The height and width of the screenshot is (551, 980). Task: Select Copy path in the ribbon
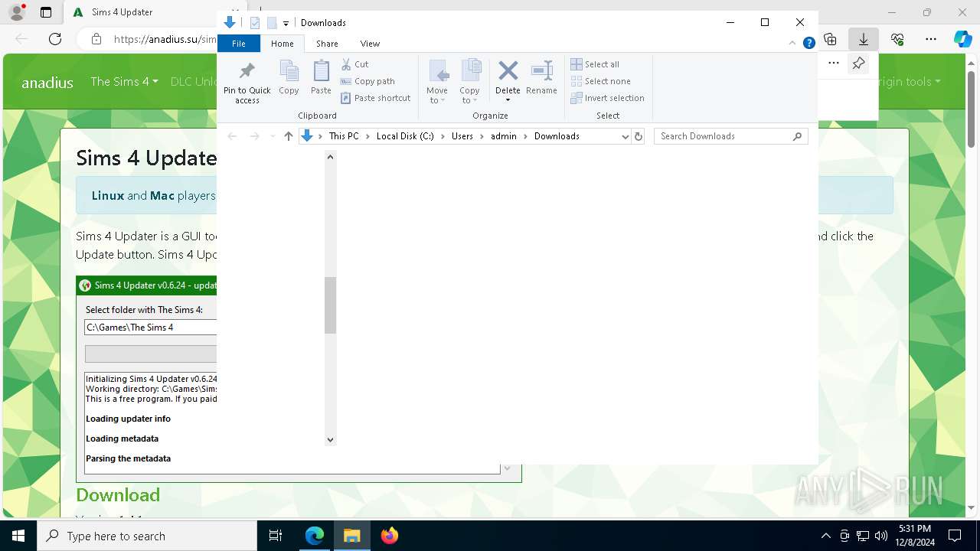(367, 81)
